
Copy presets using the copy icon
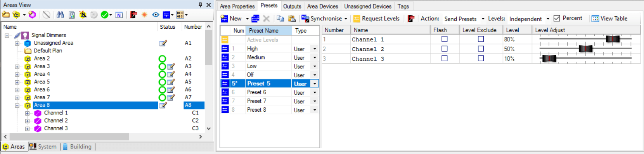(x=280, y=18)
